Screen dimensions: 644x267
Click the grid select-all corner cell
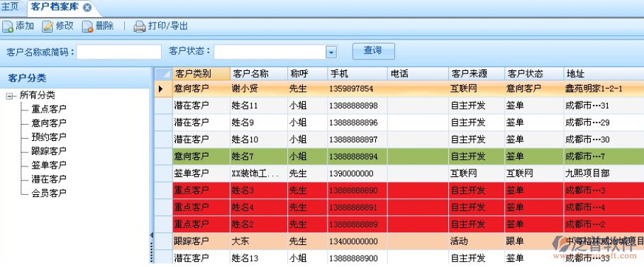tap(163, 74)
